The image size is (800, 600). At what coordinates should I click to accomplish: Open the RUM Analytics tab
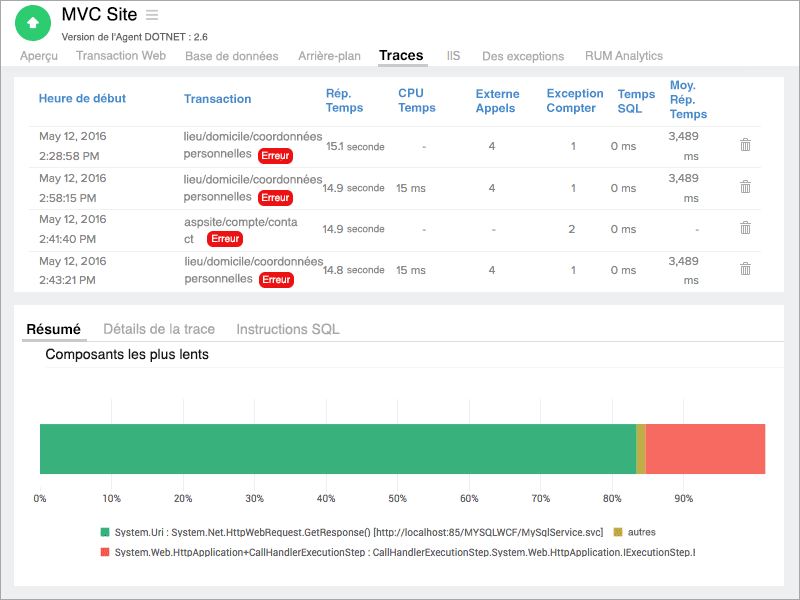point(623,56)
